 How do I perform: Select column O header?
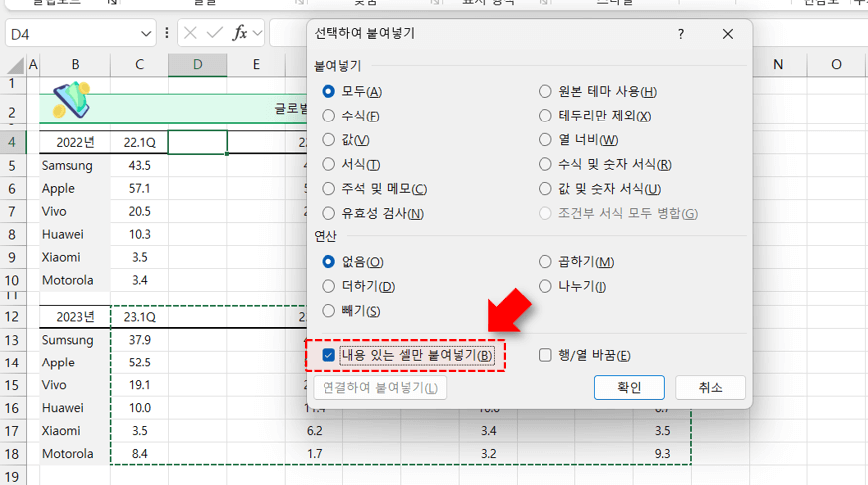coord(836,64)
